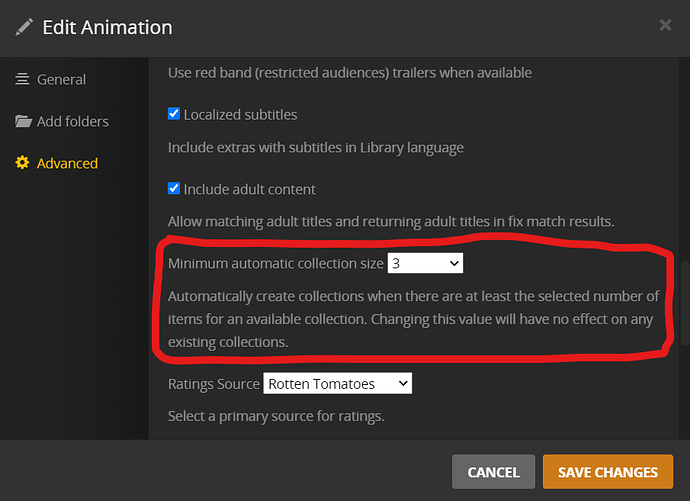Click the folder icon for Add folders
This screenshot has width=690, height=501.
23,121
